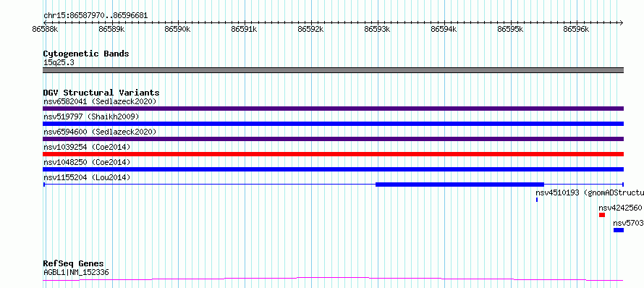The width and height of the screenshot is (644, 288).
Task: Click the AGBL1|NM_152336 gene label
Action: tap(76, 272)
